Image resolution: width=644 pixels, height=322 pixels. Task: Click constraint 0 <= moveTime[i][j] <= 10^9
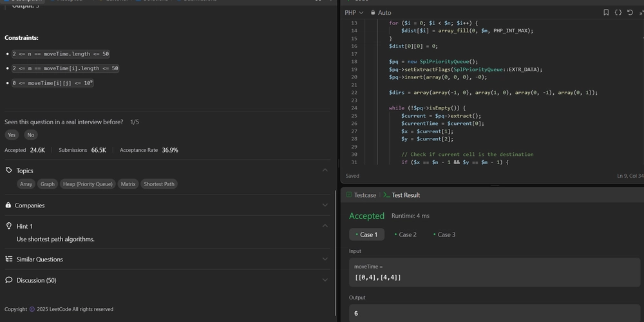53,83
